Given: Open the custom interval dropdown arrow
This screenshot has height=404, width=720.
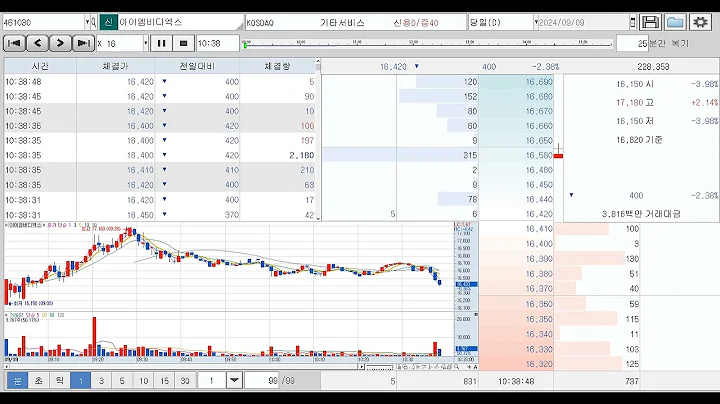Looking at the screenshot, I should (234, 381).
